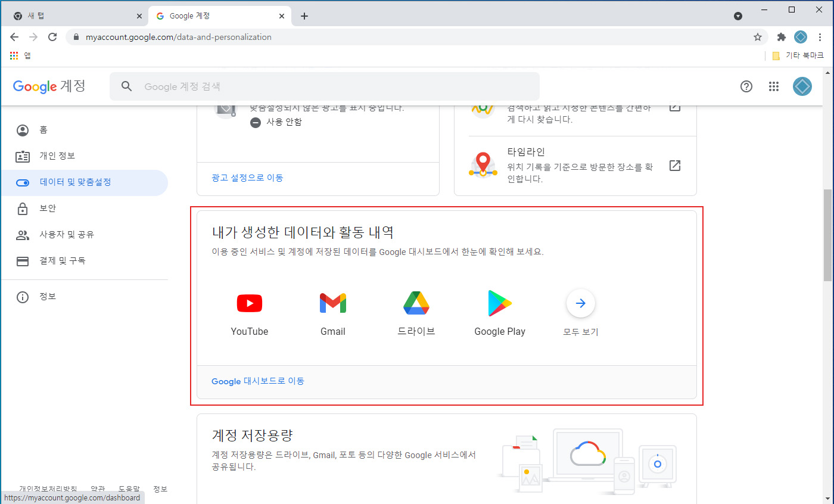Click the Chrome profile avatar in the toolbar
The image size is (834, 504).
tap(801, 37)
